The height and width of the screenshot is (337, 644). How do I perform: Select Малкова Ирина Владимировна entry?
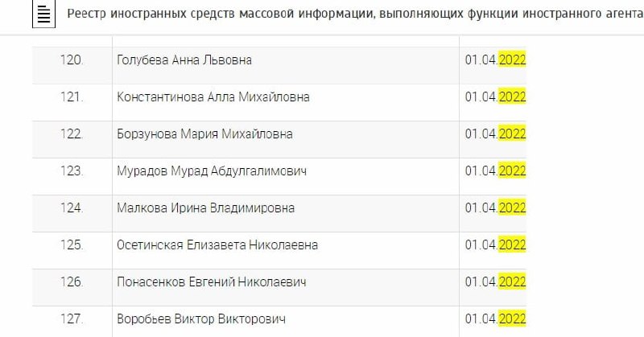[205, 208]
